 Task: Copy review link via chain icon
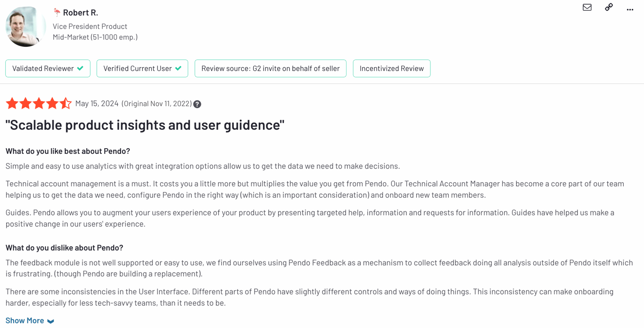coord(609,7)
